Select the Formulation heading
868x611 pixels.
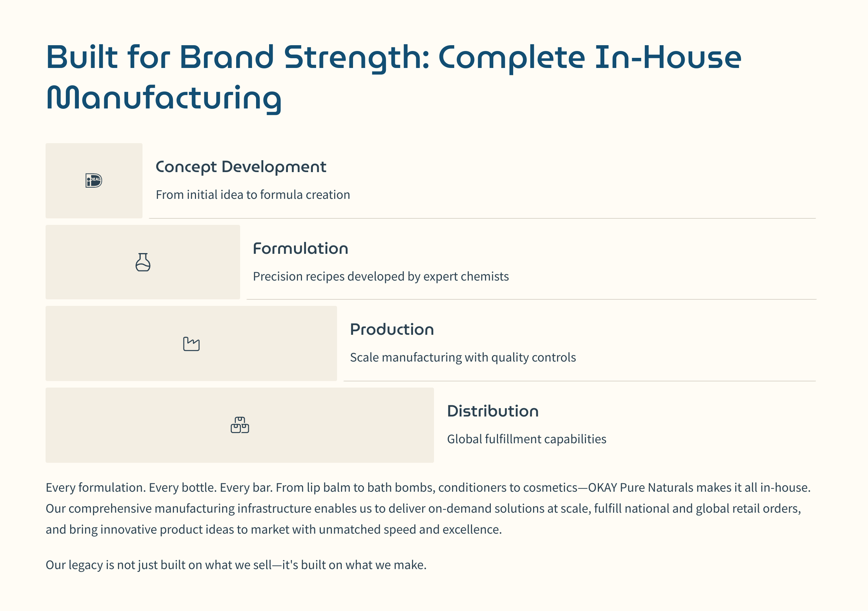[301, 249]
